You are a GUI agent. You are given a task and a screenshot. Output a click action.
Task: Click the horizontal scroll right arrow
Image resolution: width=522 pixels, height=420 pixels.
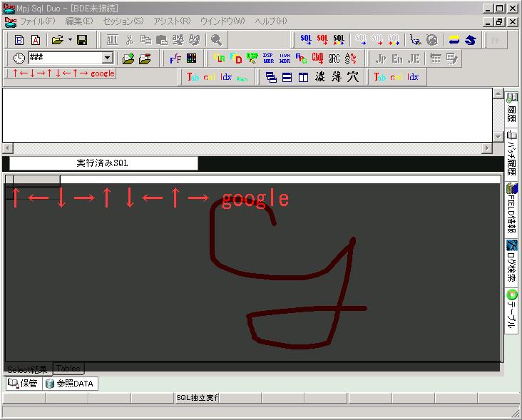click(487, 148)
